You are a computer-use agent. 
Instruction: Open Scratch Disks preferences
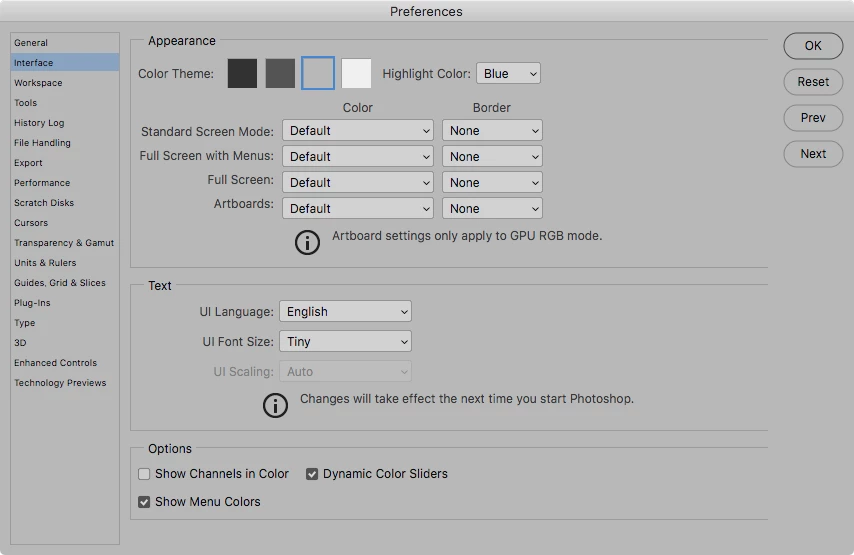click(x=65, y=203)
